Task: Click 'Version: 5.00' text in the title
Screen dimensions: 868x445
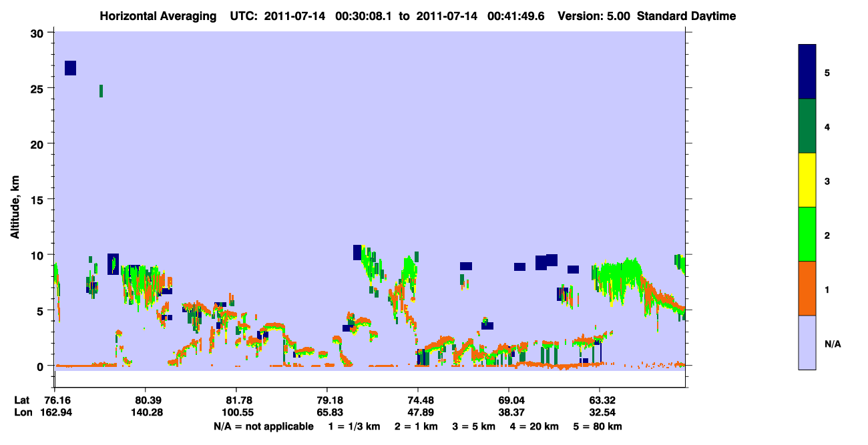Action: pyautogui.click(x=594, y=15)
